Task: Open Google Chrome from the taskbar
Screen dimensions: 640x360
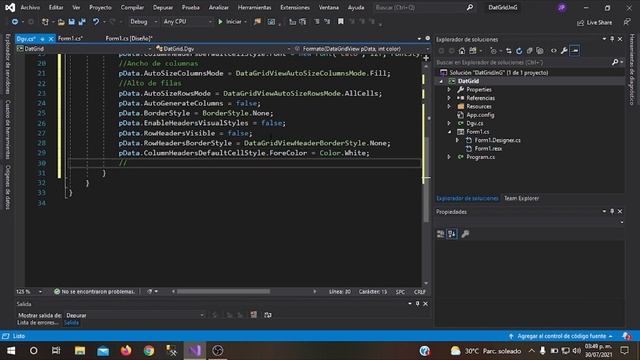Action: [x=149, y=351]
